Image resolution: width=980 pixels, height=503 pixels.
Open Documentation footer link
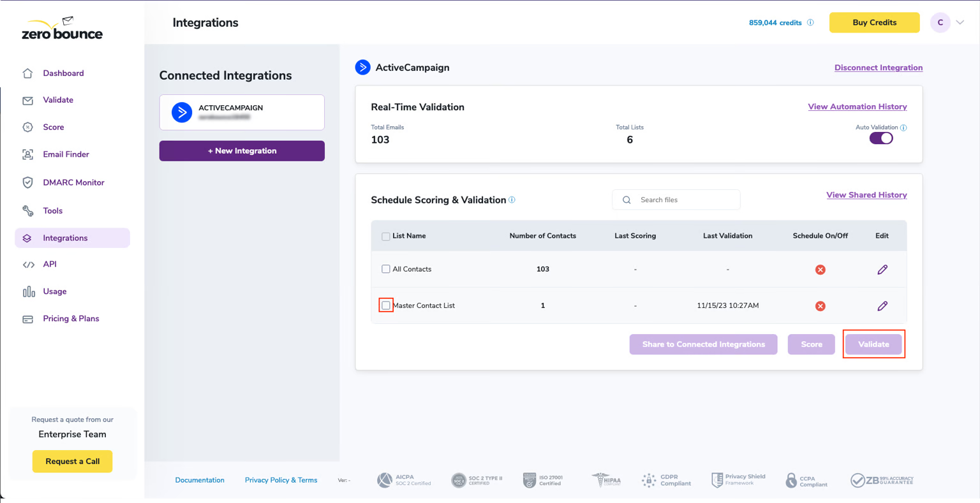[x=200, y=480]
